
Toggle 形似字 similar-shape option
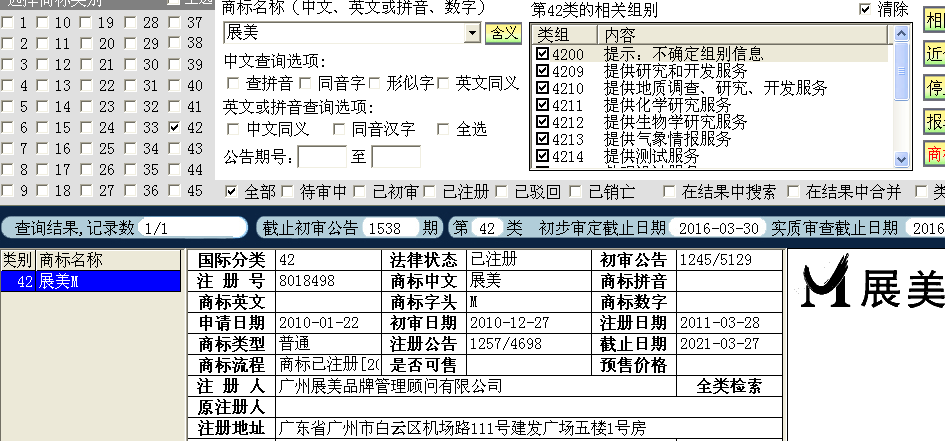click(x=374, y=83)
